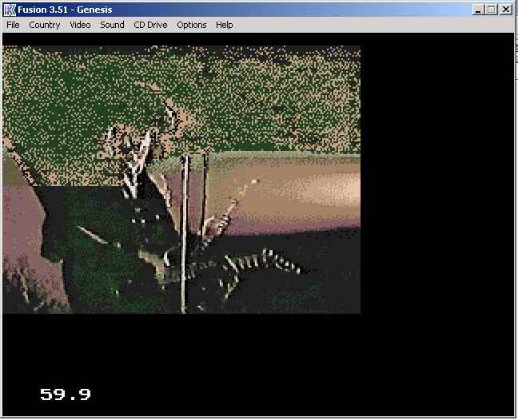Open the Sound menu
This screenshot has width=518, height=420.
click(113, 25)
